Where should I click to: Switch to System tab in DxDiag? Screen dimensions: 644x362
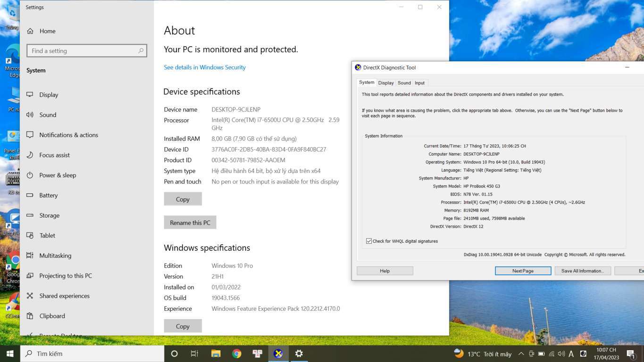coord(367,82)
